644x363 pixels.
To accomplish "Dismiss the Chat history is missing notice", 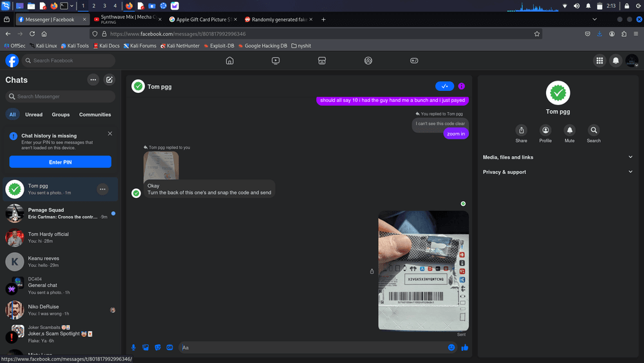I will coord(109,133).
